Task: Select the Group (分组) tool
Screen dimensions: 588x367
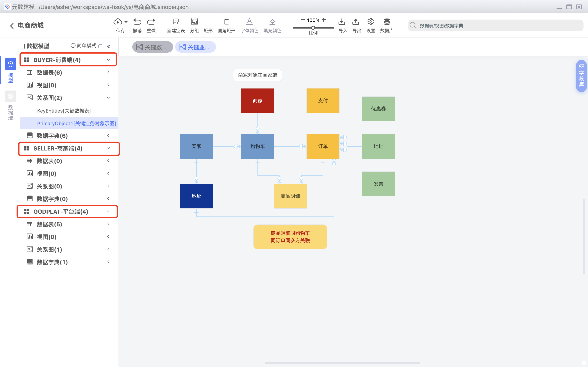Action: click(194, 22)
